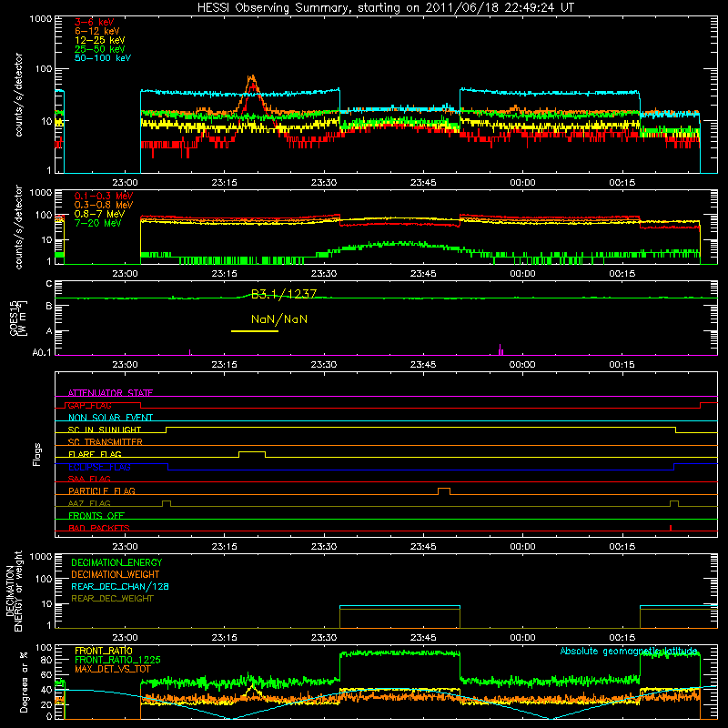Image resolution: width=728 pixels, height=728 pixels.
Task: Click the NaN/NaN annotation in GOES panel
Action: pos(279,319)
